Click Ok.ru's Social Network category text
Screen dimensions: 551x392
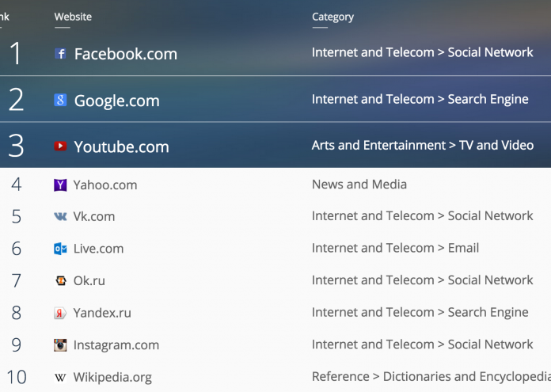[x=423, y=280]
